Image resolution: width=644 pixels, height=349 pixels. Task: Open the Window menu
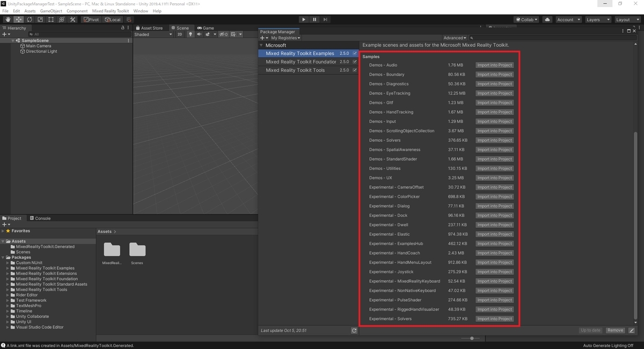[141, 11]
